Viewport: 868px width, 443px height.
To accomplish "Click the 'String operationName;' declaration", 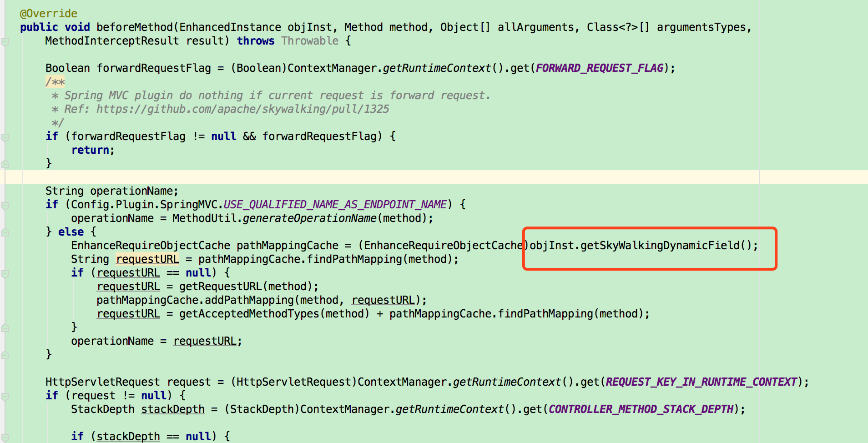I will click(112, 191).
